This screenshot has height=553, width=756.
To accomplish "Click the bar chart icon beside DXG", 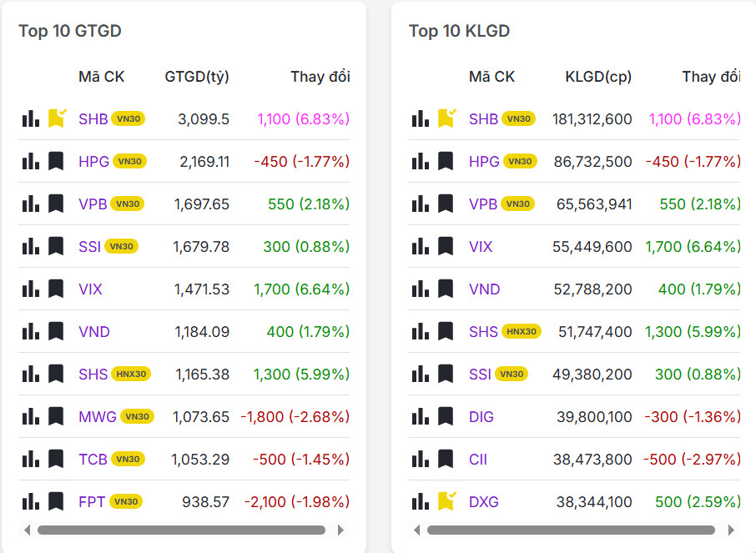I will (x=421, y=501).
